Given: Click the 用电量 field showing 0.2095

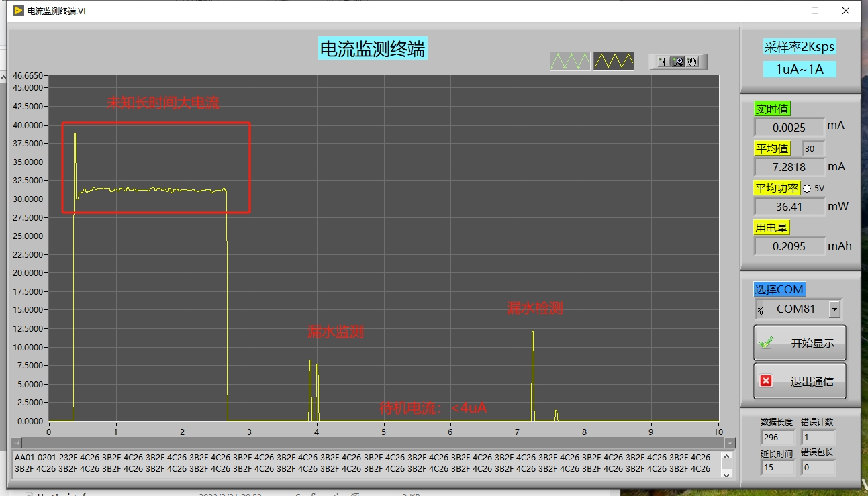Looking at the screenshot, I should 789,246.
